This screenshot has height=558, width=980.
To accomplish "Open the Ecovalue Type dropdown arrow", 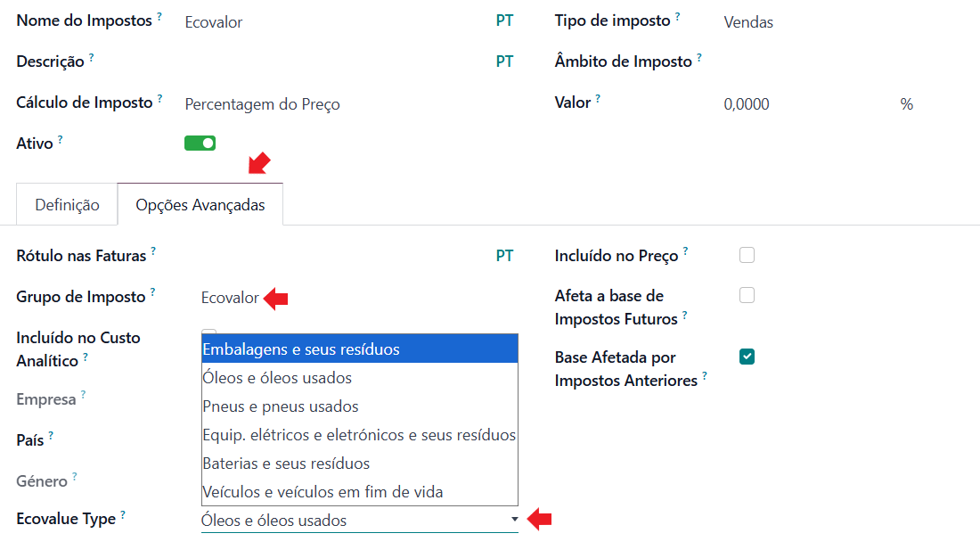I will point(514,520).
